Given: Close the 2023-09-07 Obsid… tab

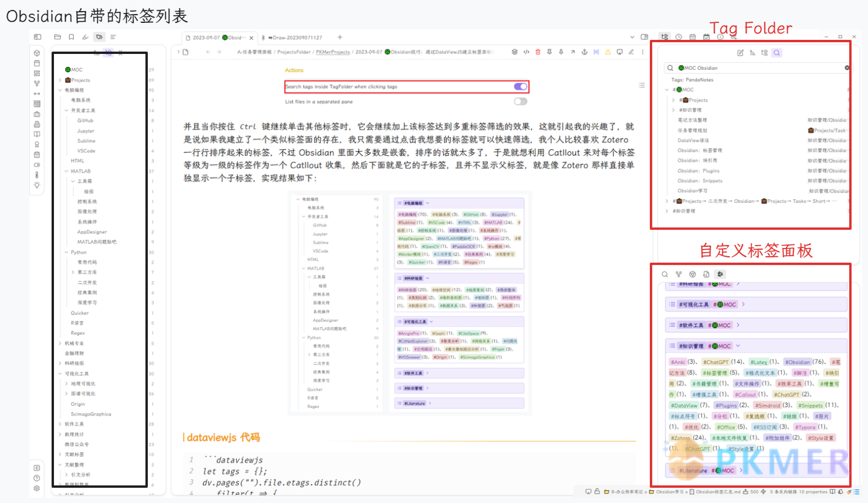Looking at the screenshot, I should (x=251, y=38).
